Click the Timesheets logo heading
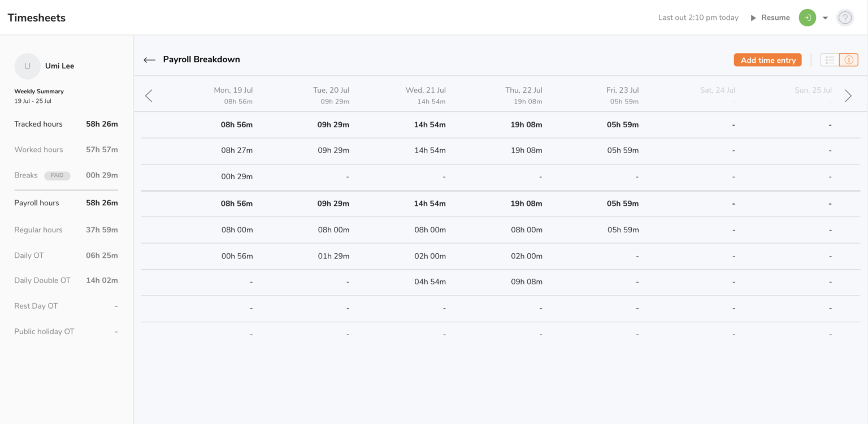 36,18
